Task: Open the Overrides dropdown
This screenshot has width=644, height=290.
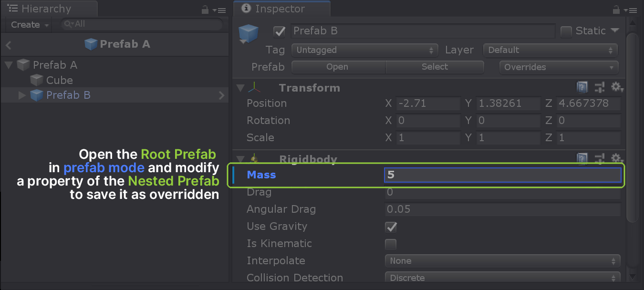Action: (558, 67)
